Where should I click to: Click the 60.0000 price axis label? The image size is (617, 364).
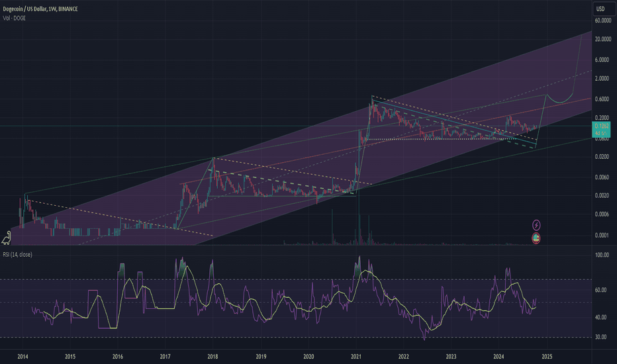[603, 21]
